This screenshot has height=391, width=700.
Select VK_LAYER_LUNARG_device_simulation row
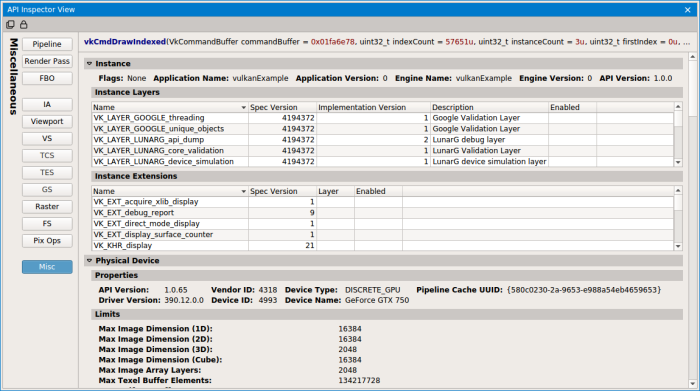click(x=383, y=162)
